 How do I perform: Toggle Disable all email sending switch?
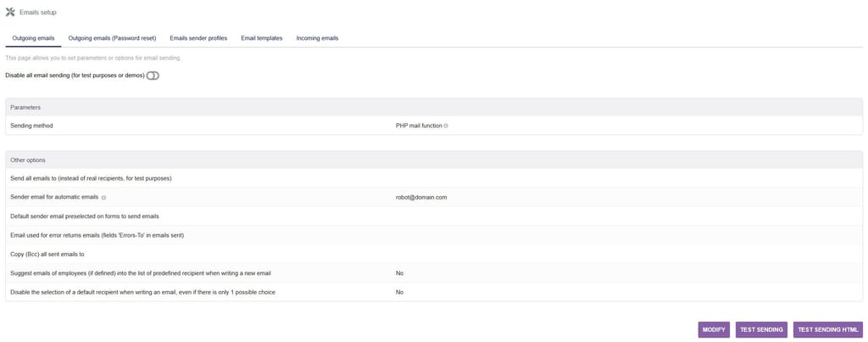point(153,76)
